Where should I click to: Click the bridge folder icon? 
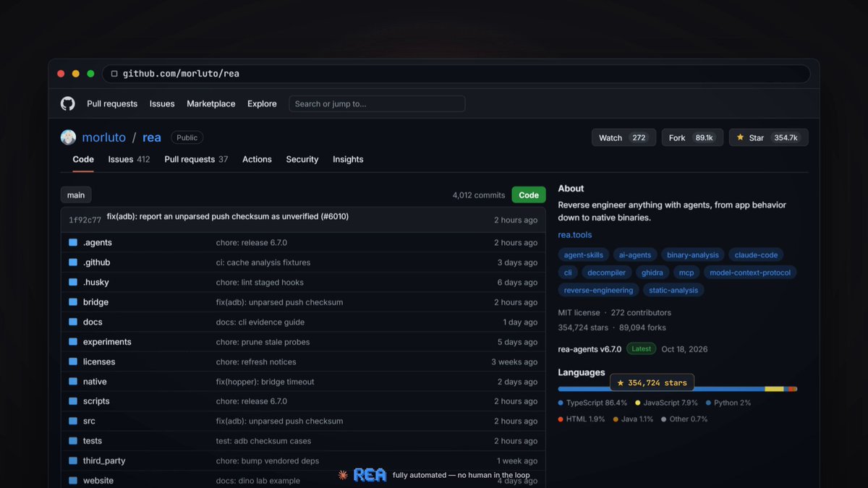click(73, 302)
